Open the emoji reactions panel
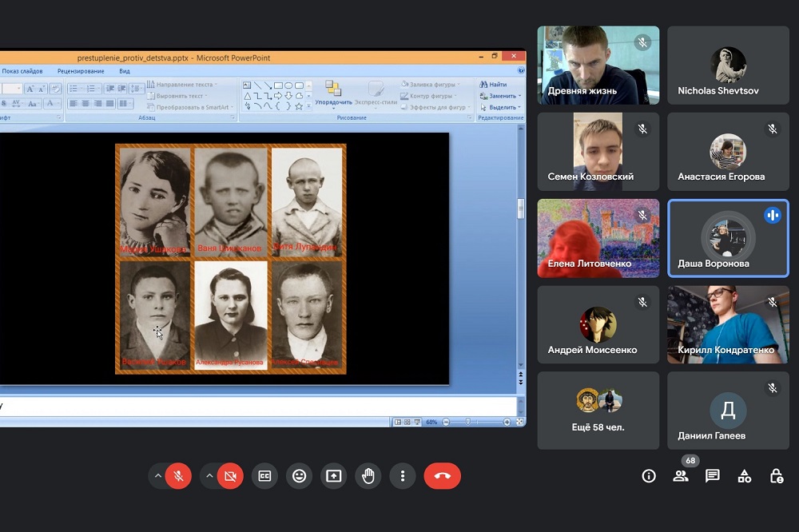The height and width of the screenshot is (532, 799). click(x=300, y=476)
